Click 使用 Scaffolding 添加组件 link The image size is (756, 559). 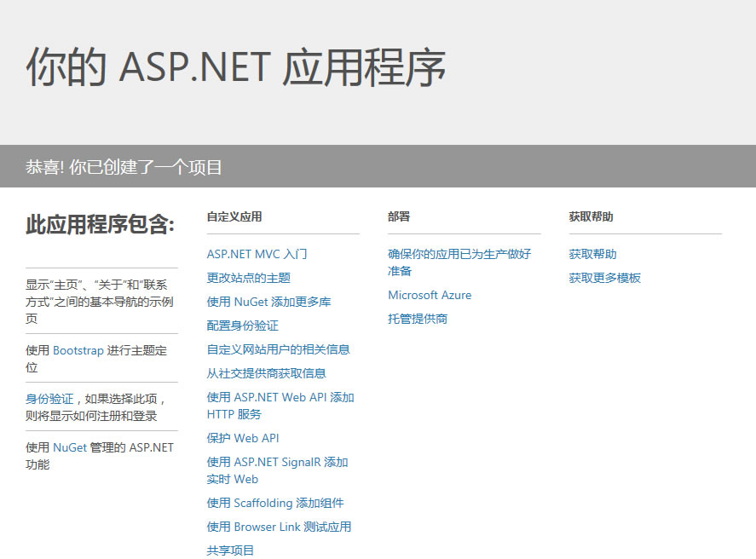click(275, 503)
